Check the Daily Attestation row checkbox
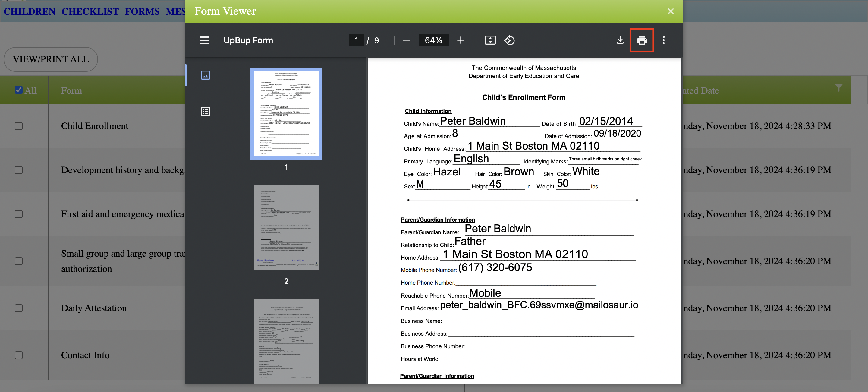The image size is (868, 392). (x=18, y=308)
